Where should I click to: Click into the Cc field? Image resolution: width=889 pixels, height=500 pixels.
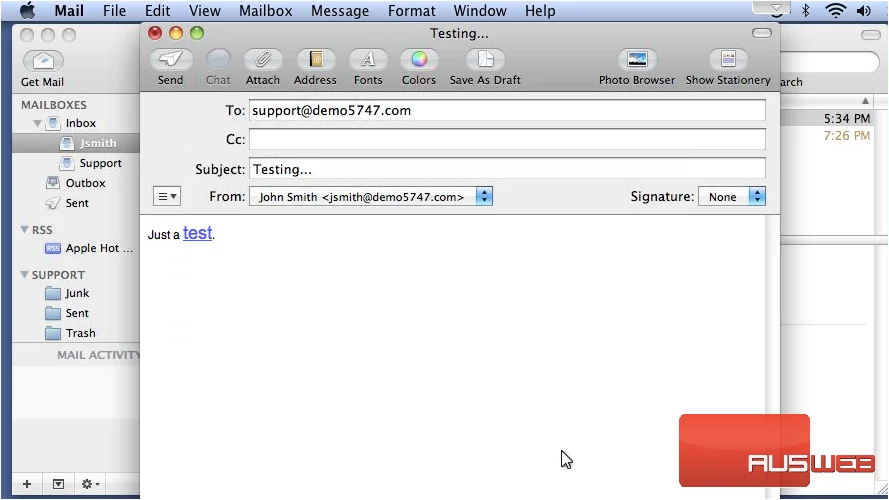[507, 139]
